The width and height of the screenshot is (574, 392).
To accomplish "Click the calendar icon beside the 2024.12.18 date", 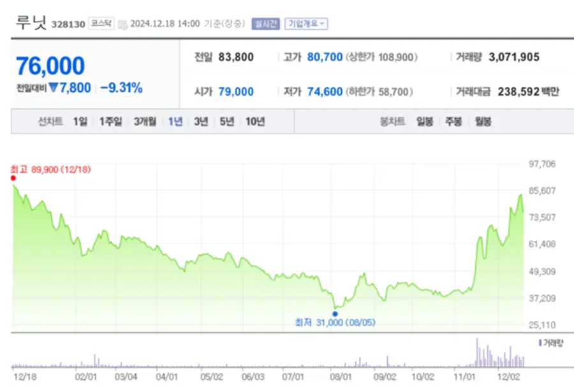I will pos(123,24).
